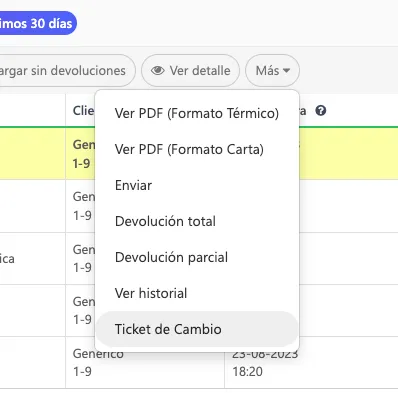
Task: Click the Cliente column header
Action: 83,111
